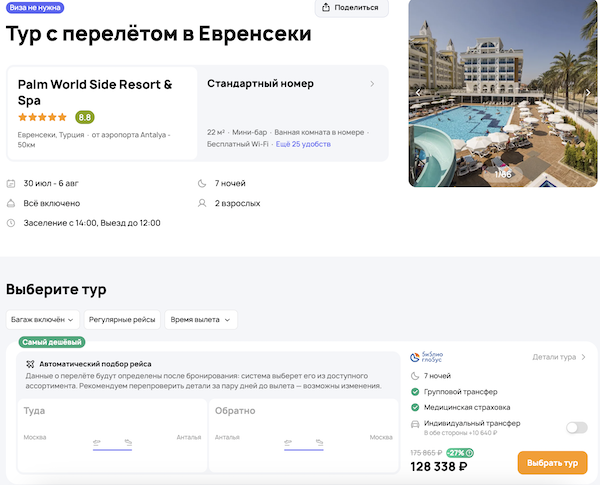
Task: Show previous hotel photo with left arrow
Action: coord(419,93)
